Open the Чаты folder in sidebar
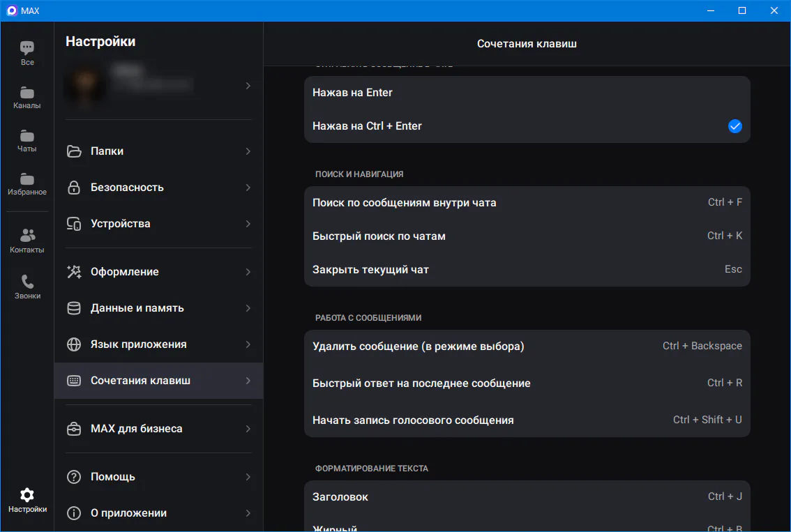 coord(27,136)
